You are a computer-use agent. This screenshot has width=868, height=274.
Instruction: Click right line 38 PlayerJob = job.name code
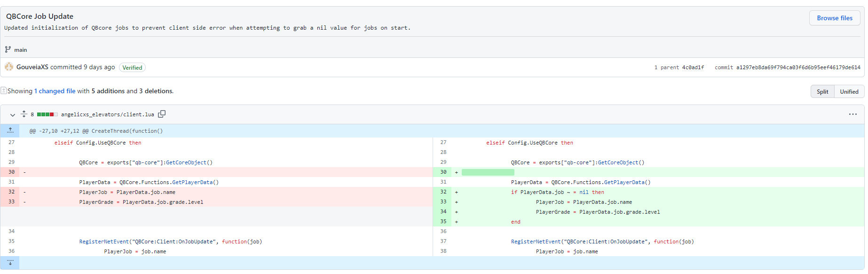(x=567, y=251)
